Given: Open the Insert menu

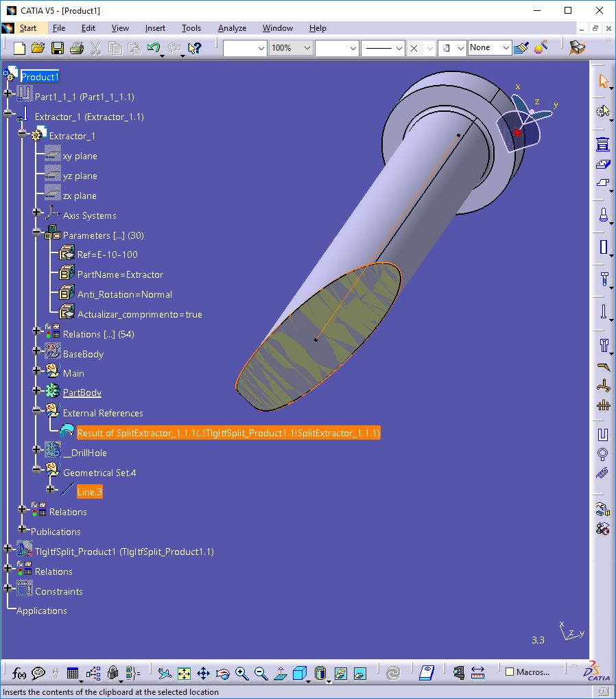Looking at the screenshot, I should click(x=155, y=28).
